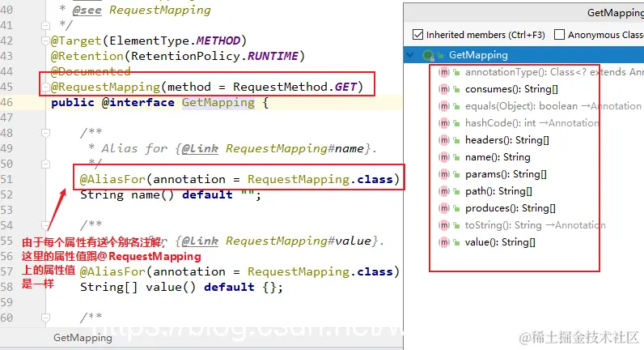Viewport: 644px width, 350px height.
Task: Click method icon beside name(): String
Action: pos(443,157)
